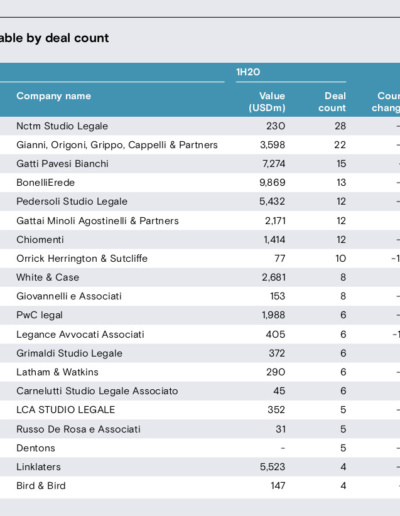Select Gianni, Origoni, Grippo, Cappelli & Partners
Screen dimensions: 400x516
[x=117, y=145]
